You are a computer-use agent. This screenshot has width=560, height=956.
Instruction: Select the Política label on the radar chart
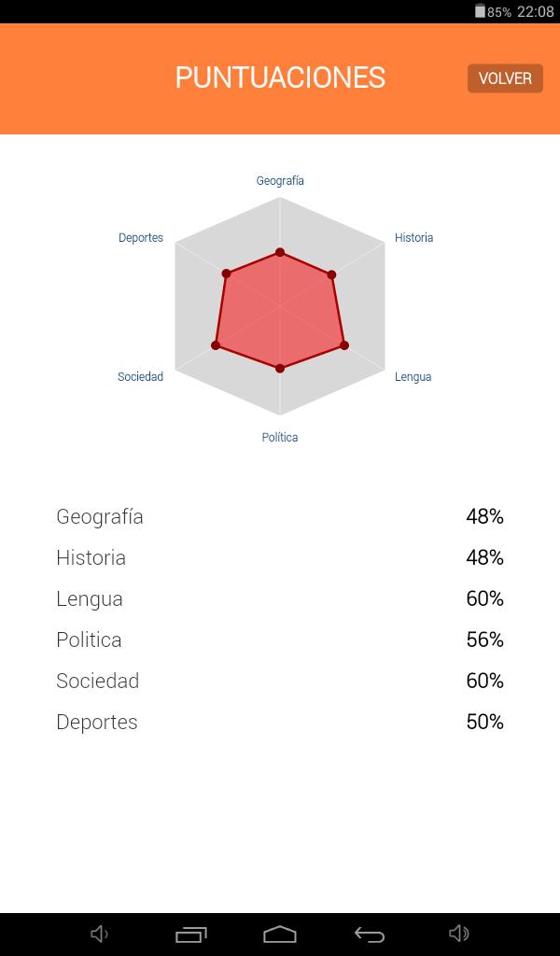tap(280, 437)
